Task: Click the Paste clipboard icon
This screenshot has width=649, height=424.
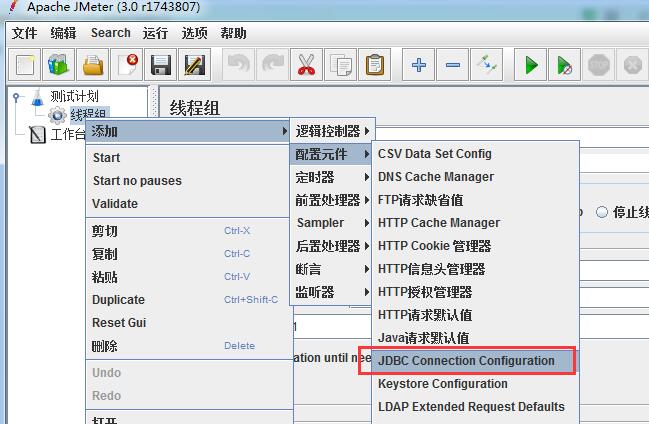Action: click(x=375, y=65)
